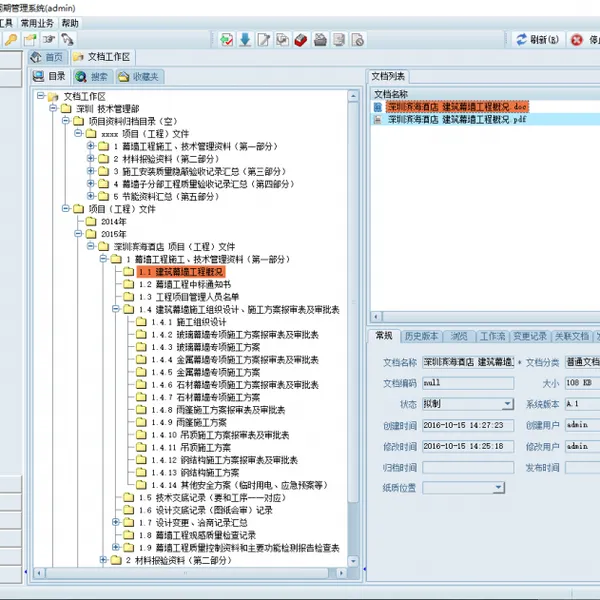Switch to the 搜索 tab

pos(92,77)
